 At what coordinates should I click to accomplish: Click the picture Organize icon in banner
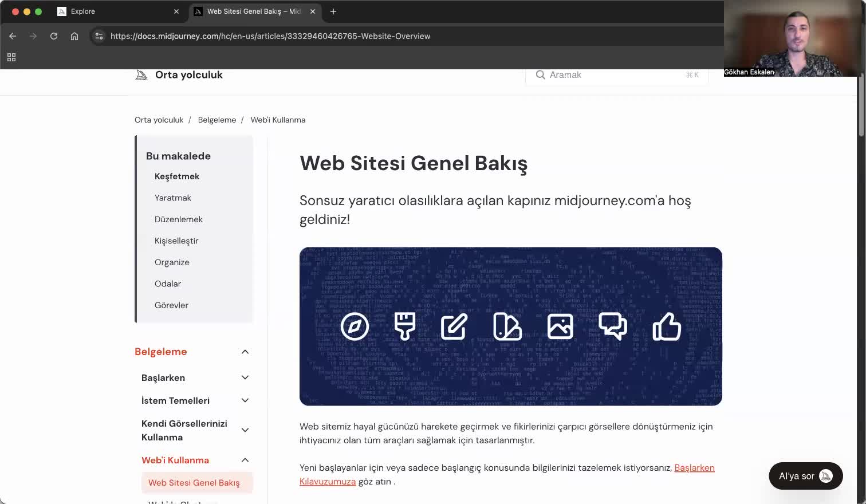pyautogui.click(x=560, y=326)
